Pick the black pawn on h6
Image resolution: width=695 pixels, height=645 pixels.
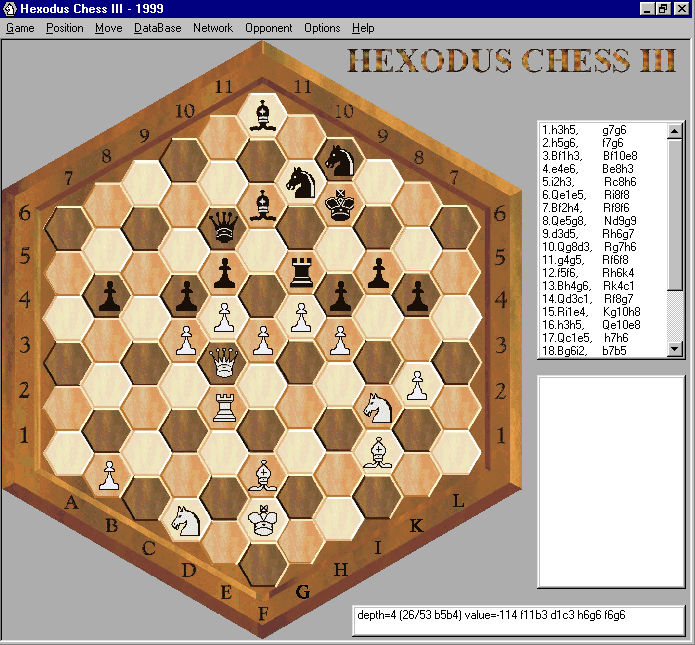click(x=340, y=296)
